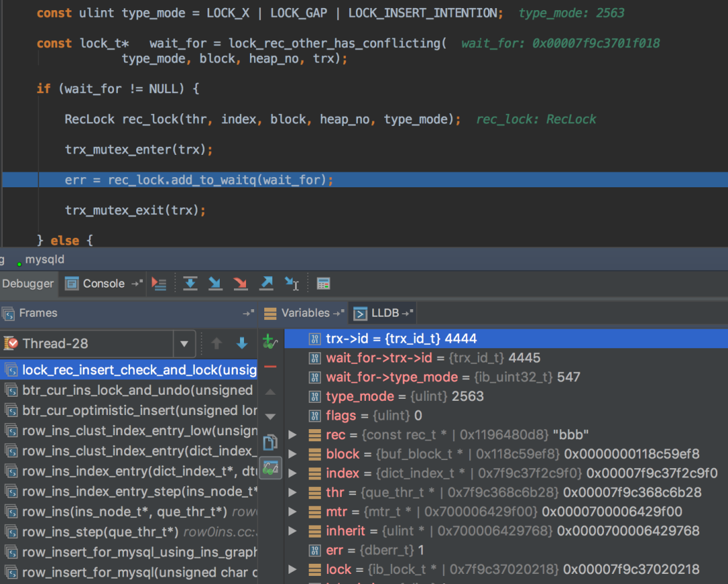Select row_insert_for_mysql_using_ins_graph frame
The image size is (728, 584).
(129, 552)
